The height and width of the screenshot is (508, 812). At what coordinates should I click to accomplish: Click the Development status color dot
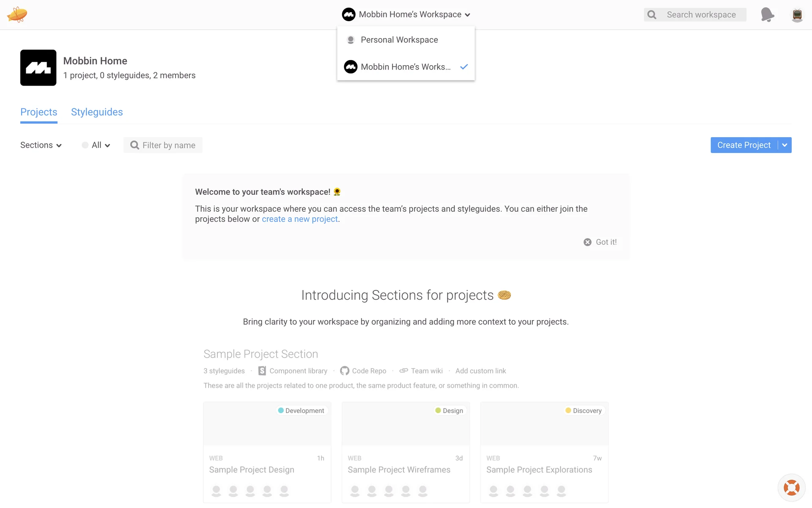tap(281, 411)
